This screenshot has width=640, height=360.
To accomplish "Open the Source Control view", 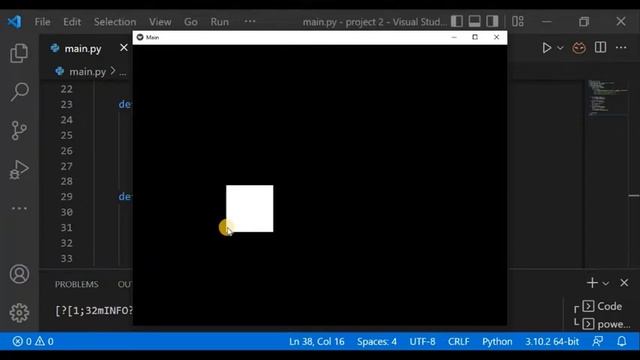I will coord(19,131).
